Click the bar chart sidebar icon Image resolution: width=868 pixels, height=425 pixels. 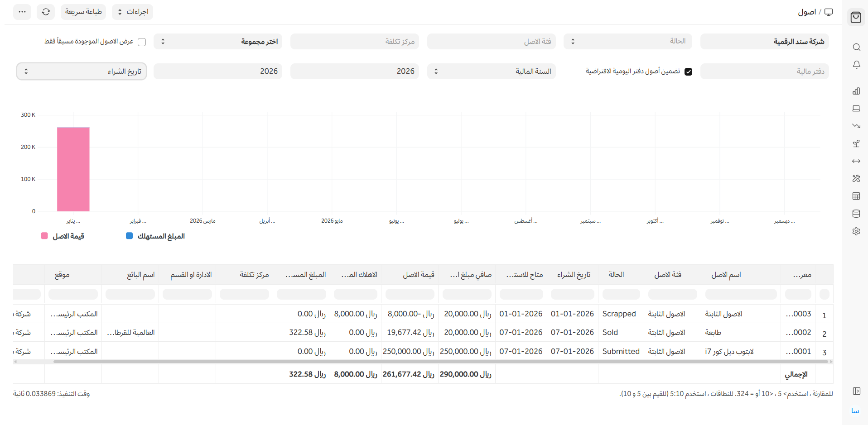[x=856, y=91]
